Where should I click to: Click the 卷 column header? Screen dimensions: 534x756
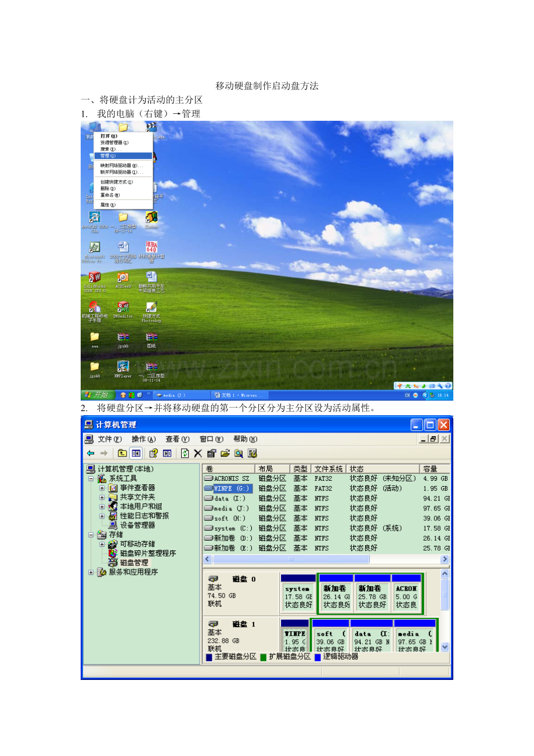(x=229, y=469)
